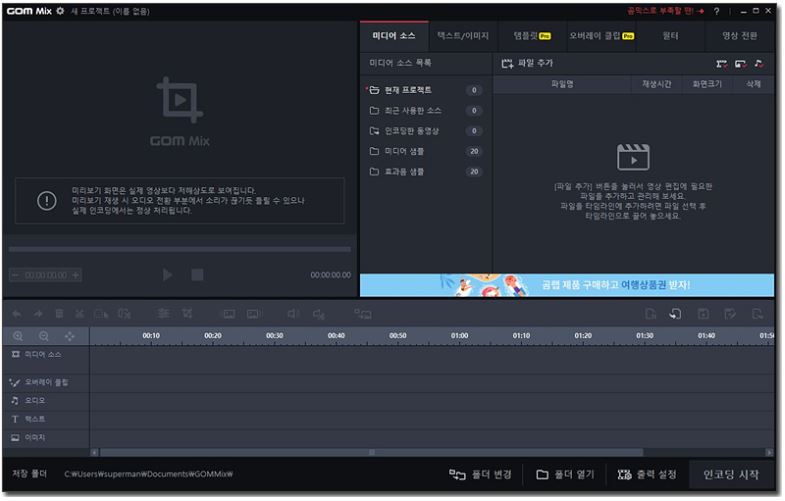Click the preview seek bar

pos(180,249)
